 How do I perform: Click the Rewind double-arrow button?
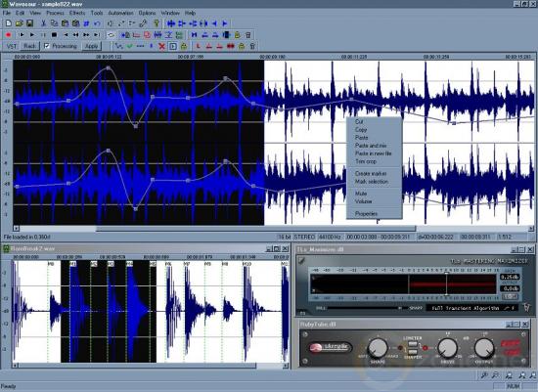point(75,35)
